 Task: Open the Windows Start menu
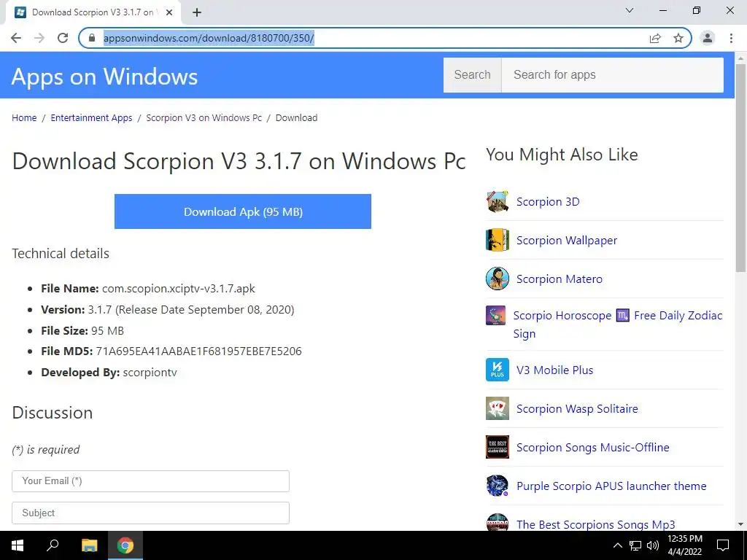coord(18,545)
